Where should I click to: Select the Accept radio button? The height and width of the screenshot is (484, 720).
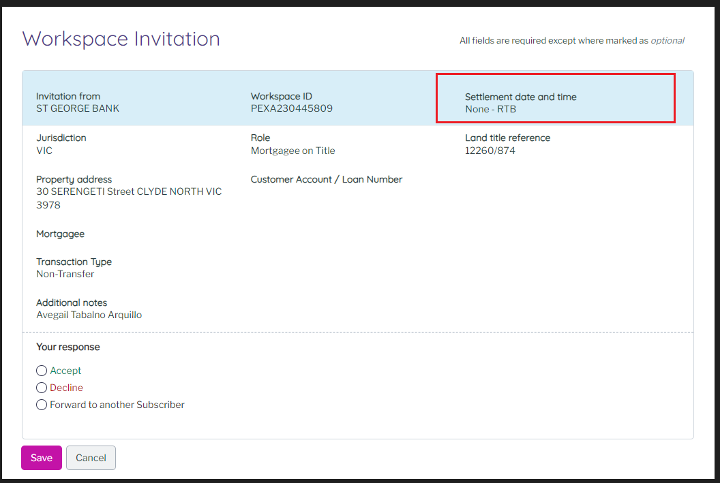pyautogui.click(x=41, y=371)
